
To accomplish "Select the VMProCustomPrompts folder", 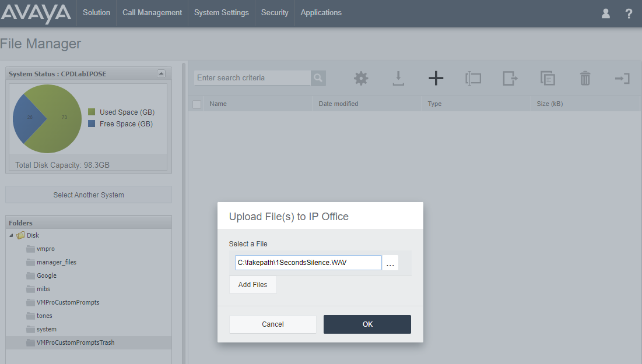I will [x=68, y=302].
